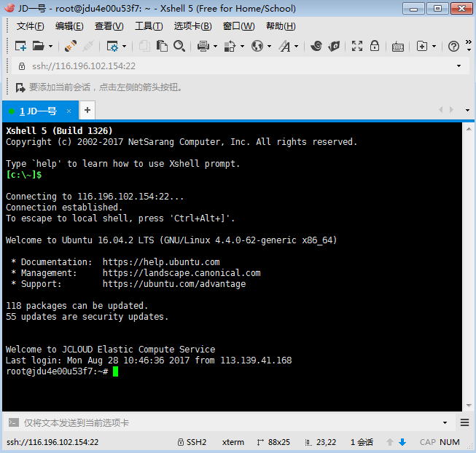Screen dimensions: 476x453
Task: Click https://help.ubuntu.com in terminal
Action: tap(161, 262)
